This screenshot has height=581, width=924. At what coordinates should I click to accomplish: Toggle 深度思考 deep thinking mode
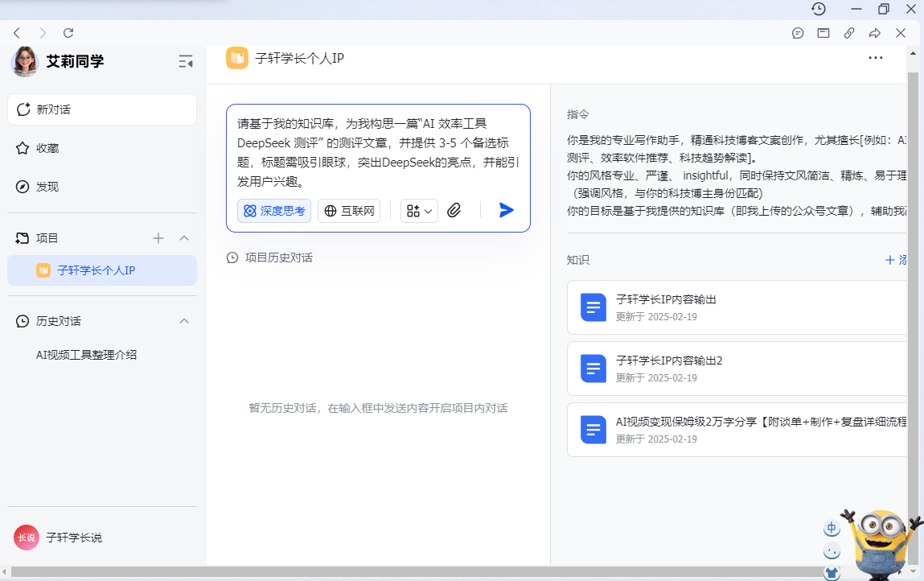click(274, 211)
